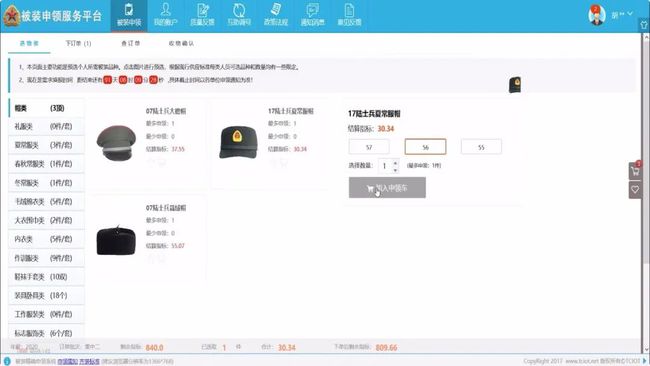Open the 17陆士兵夏常服帽 product title in list

291,111
